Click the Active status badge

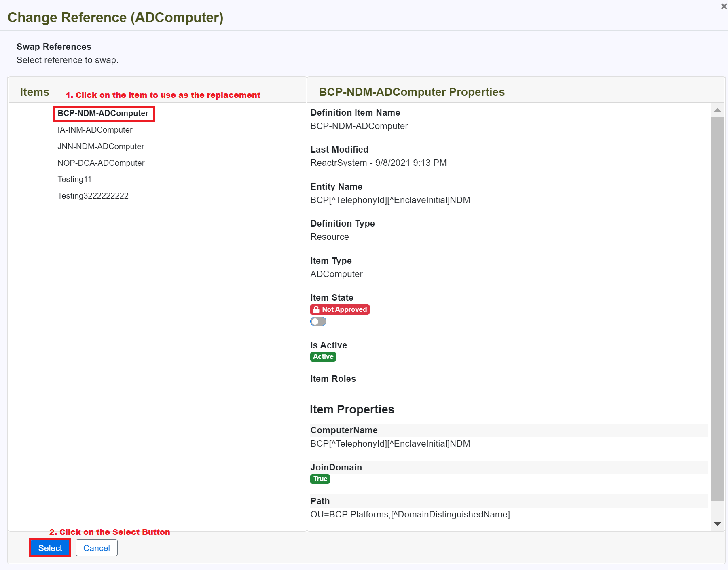click(323, 357)
